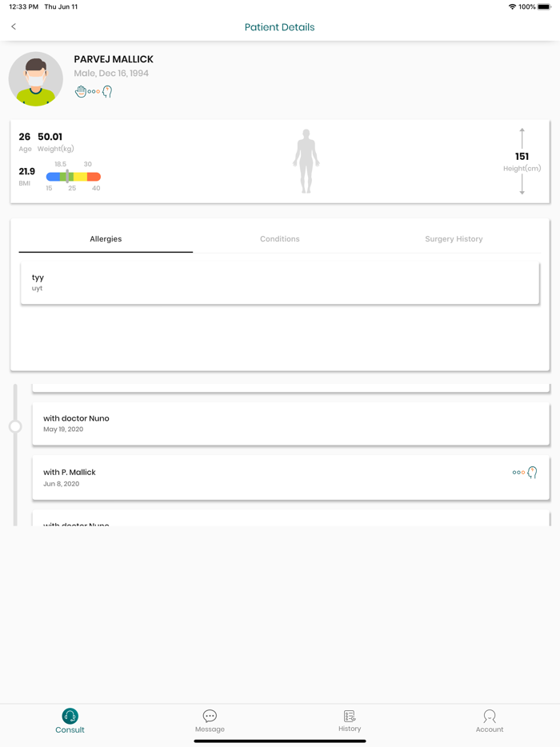The width and height of the screenshot is (560, 747).
Task: Click the head icon on the Jun 8 consultation
Action: pyautogui.click(x=532, y=472)
